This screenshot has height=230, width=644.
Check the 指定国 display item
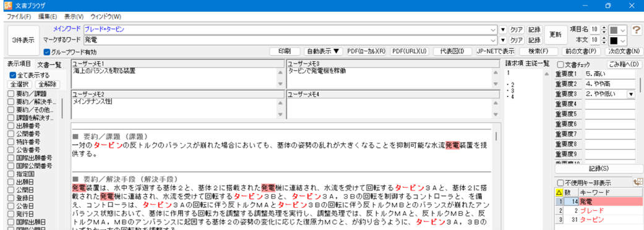[x=11, y=174]
